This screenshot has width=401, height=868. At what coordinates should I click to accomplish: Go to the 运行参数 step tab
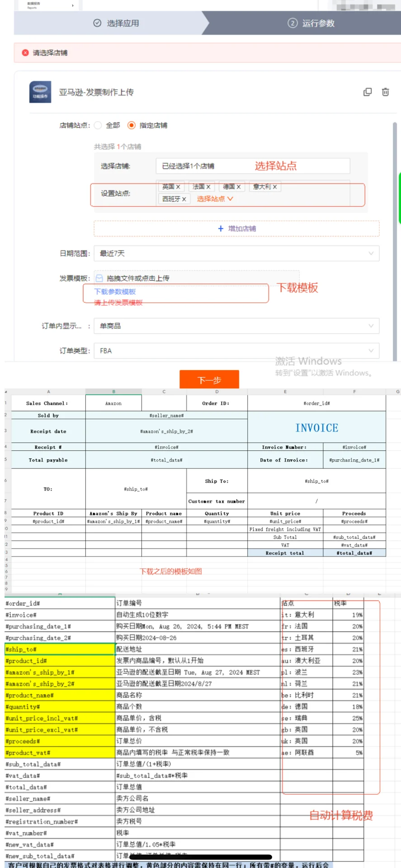pos(311,23)
